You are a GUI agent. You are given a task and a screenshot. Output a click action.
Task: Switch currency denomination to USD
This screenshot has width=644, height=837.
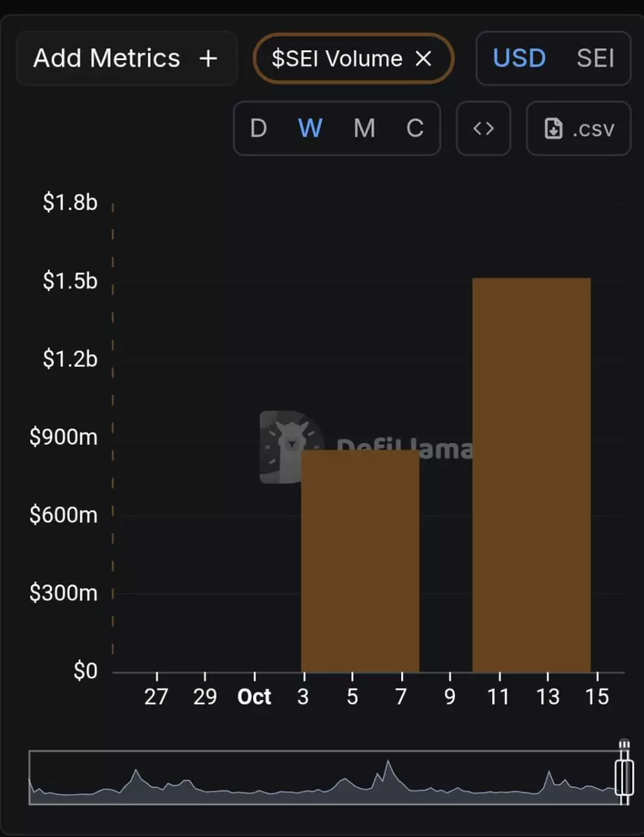point(519,59)
